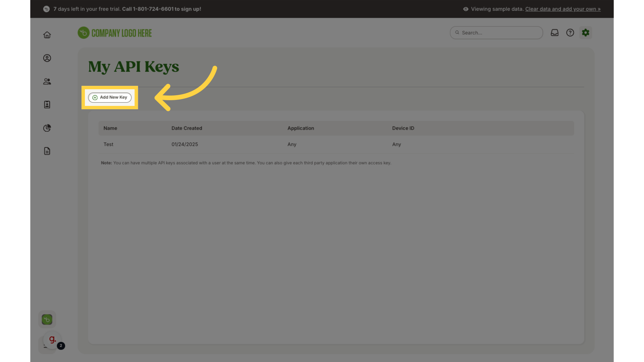This screenshot has width=644, height=362.
Task: Click the 'My API Keys' heading
Action: (133, 67)
